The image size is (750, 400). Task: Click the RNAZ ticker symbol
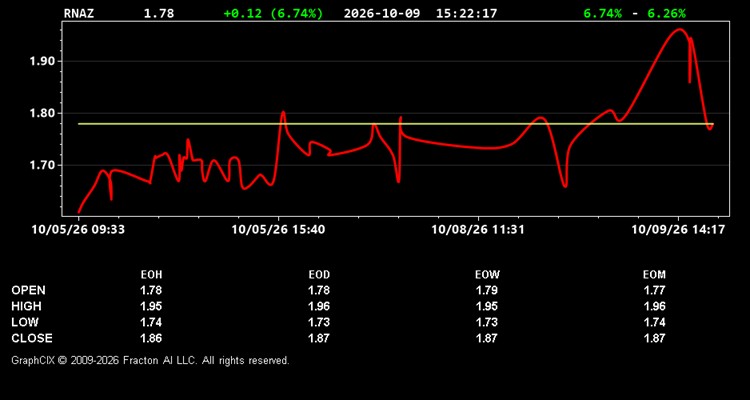pyautogui.click(x=79, y=13)
